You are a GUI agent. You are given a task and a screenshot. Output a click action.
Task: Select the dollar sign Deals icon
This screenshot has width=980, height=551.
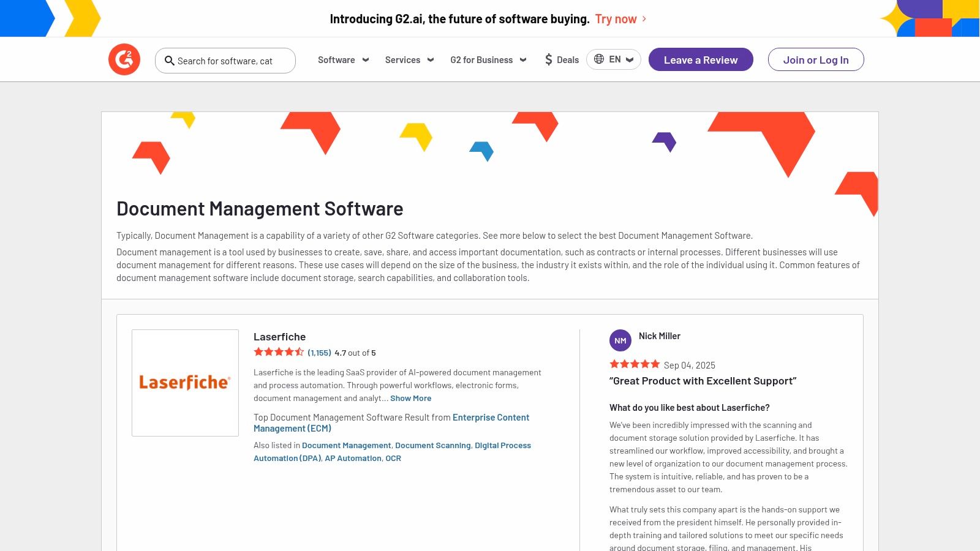click(548, 59)
